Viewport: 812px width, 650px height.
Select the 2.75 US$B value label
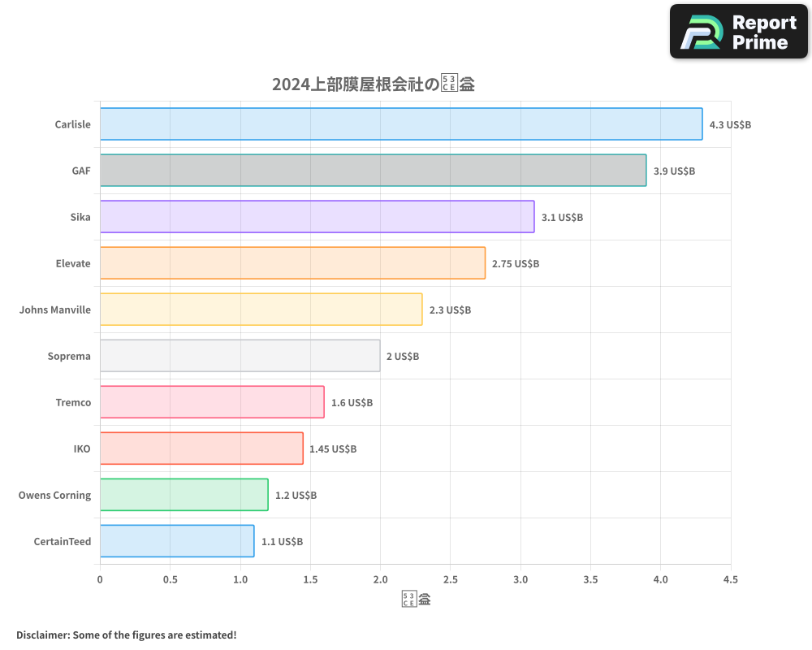[x=515, y=263]
